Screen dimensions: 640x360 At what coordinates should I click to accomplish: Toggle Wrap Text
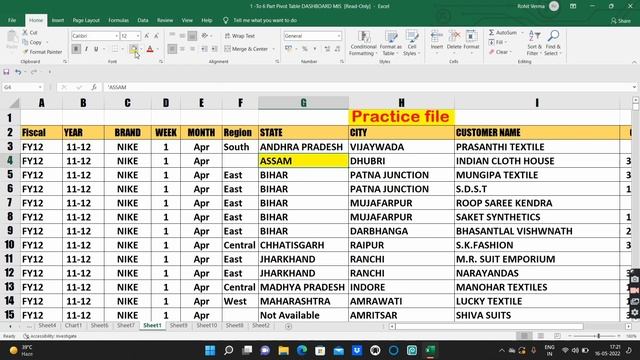240,36
